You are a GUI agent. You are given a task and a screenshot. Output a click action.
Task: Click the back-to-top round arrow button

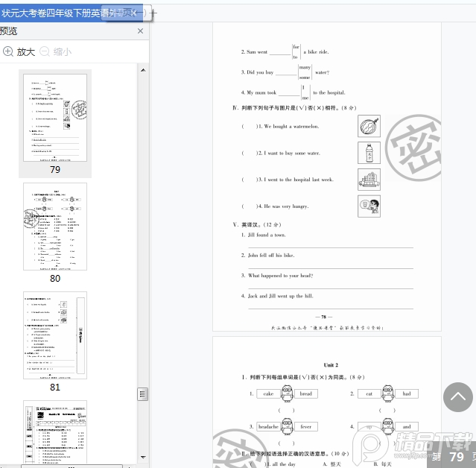pos(458,397)
